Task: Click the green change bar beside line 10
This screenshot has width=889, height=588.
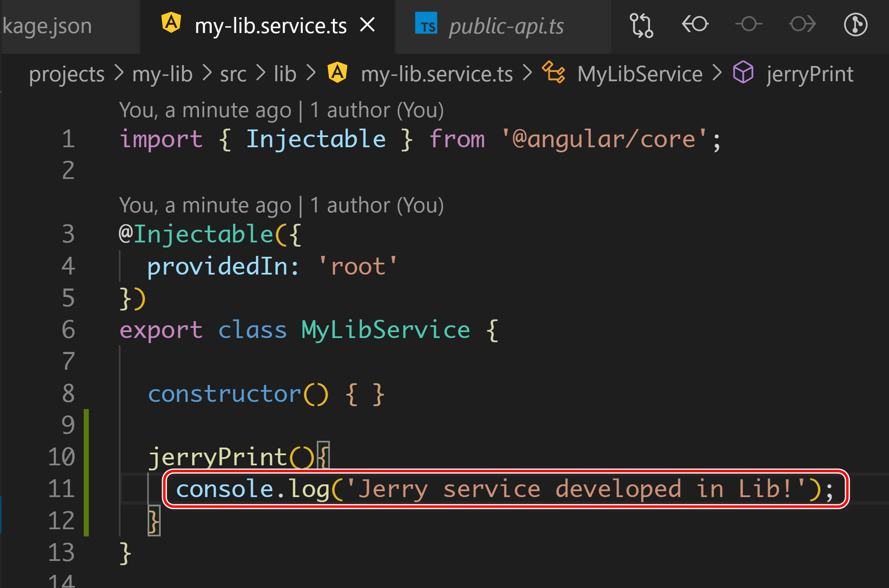Action: (x=86, y=457)
